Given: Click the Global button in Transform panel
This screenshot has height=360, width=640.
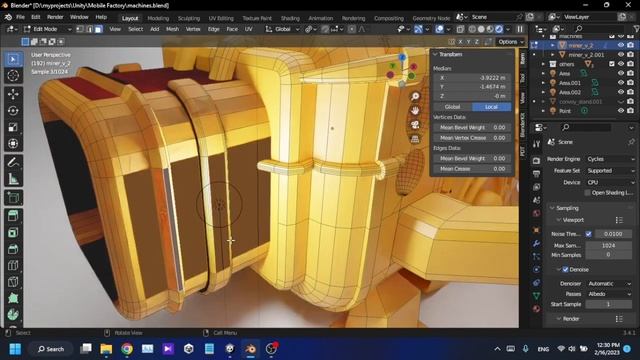Looking at the screenshot, I should point(452,107).
